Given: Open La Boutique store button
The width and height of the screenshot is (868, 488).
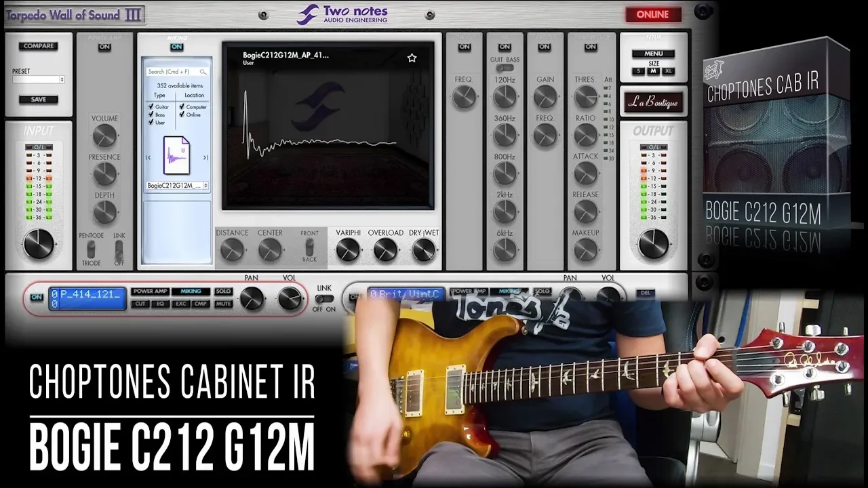Looking at the screenshot, I should (x=653, y=102).
